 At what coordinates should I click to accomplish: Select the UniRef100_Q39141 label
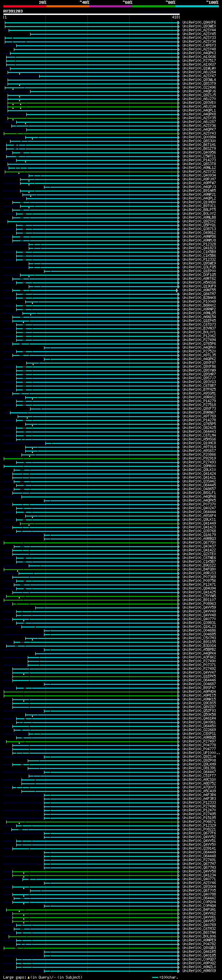[x=199, y=848]
